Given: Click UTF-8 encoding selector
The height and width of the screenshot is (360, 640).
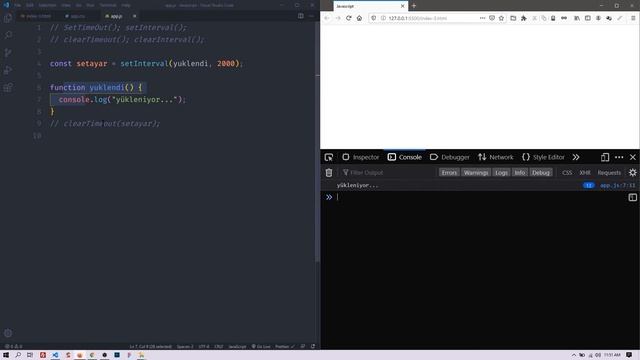Looking at the screenshot, I should 204,347.
